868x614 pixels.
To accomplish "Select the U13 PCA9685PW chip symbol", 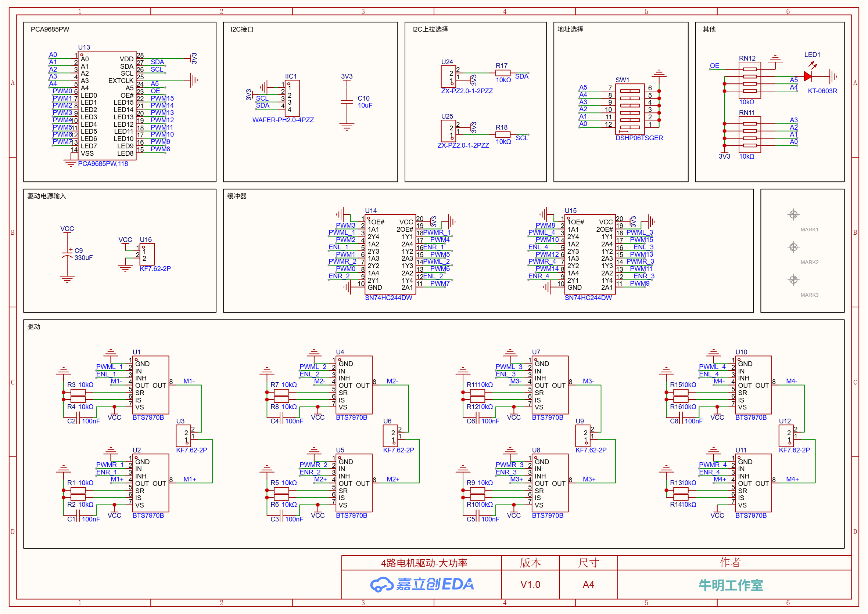I will pos(107,105).
